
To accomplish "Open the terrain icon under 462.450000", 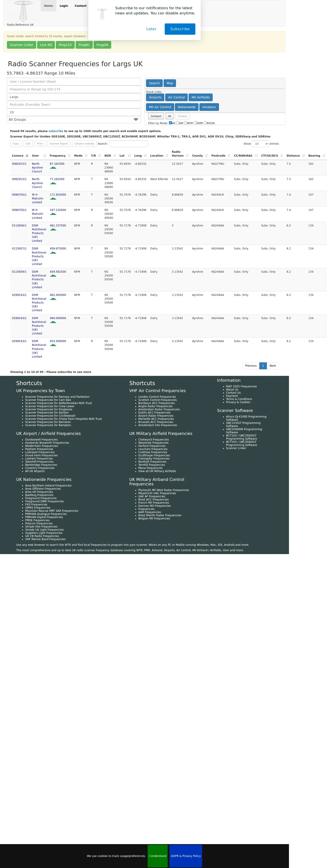I will (x=53, y=299).
